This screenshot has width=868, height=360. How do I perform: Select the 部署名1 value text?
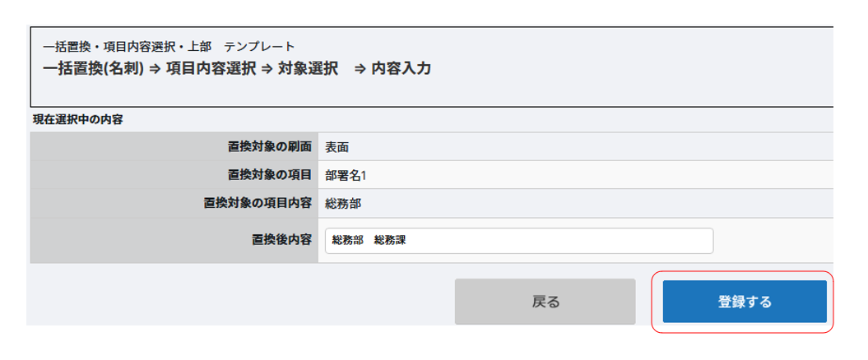coord(346,174)
